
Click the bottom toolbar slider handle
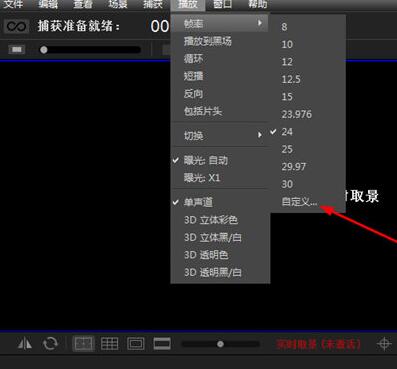220,344
